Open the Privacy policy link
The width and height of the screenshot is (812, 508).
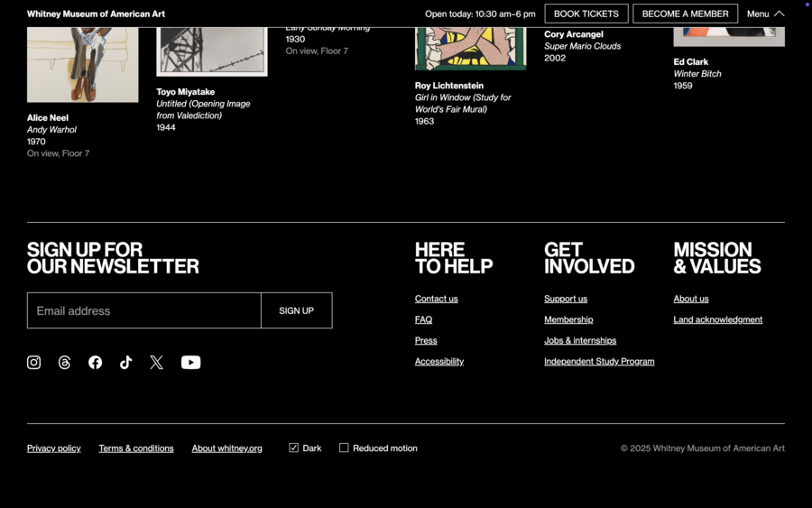pos(54,448)
